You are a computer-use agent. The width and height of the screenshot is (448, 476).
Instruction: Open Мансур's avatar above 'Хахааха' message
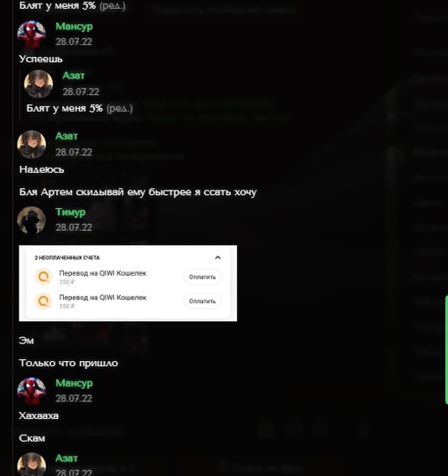(x=32, y=392)
